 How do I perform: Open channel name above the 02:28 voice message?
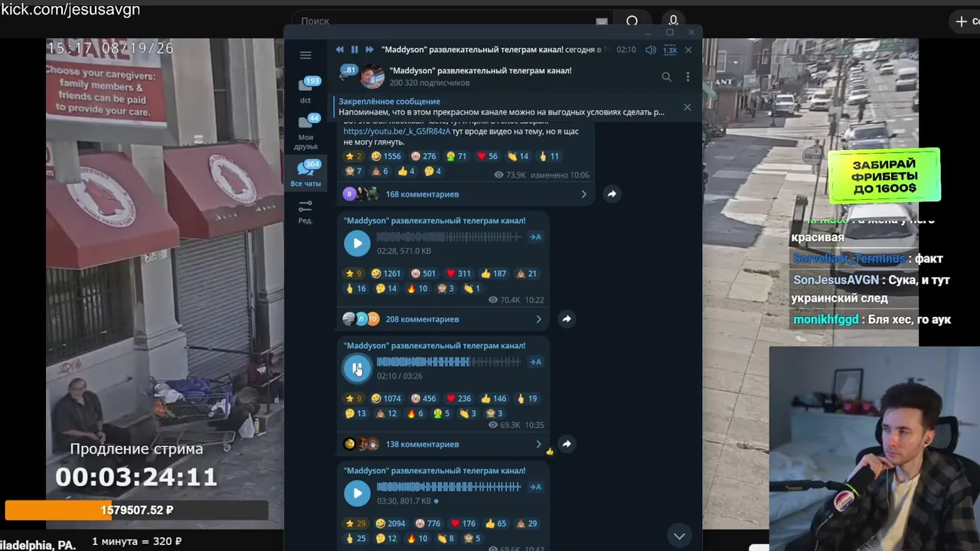pos(434,220)
